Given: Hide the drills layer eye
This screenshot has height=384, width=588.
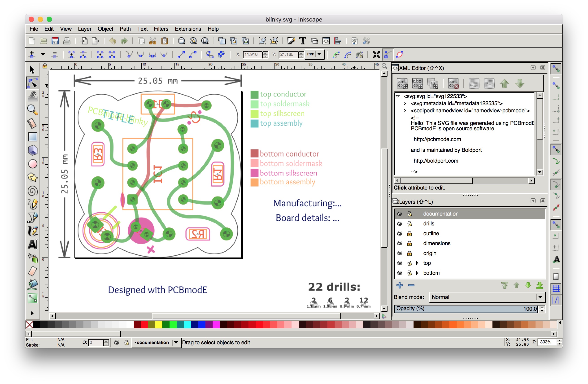Looking at the screenshot, I should click(399, 224).
